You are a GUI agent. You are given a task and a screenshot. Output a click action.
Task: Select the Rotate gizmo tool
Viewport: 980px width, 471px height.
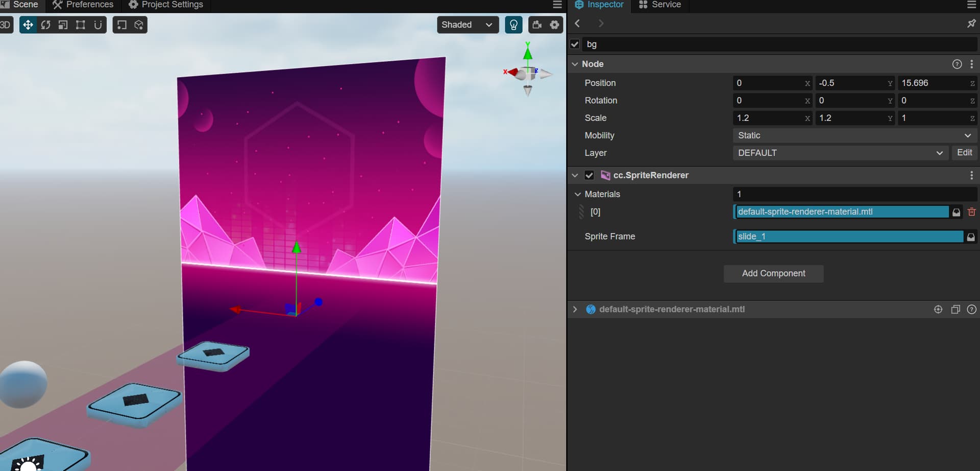[x=46, y=25]
